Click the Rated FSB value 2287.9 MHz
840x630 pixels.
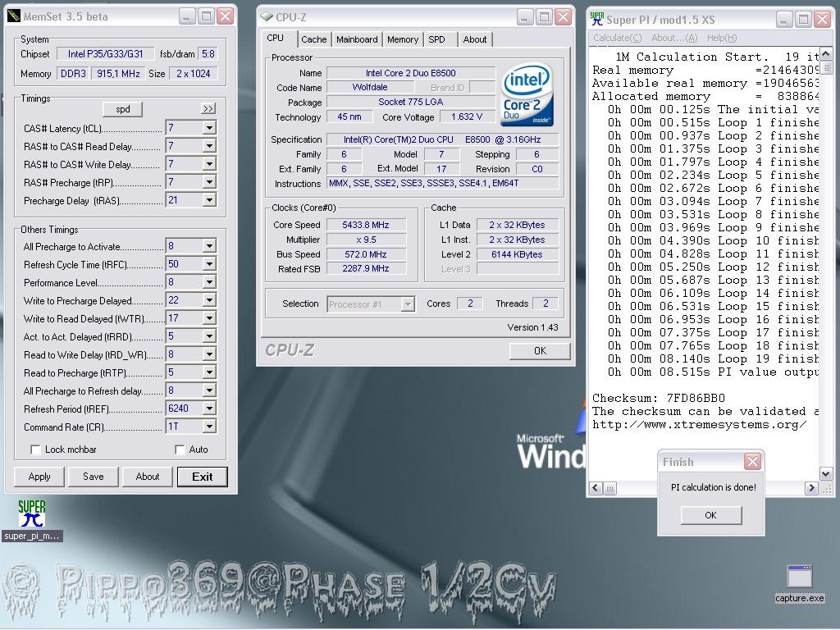coord(366,269)
